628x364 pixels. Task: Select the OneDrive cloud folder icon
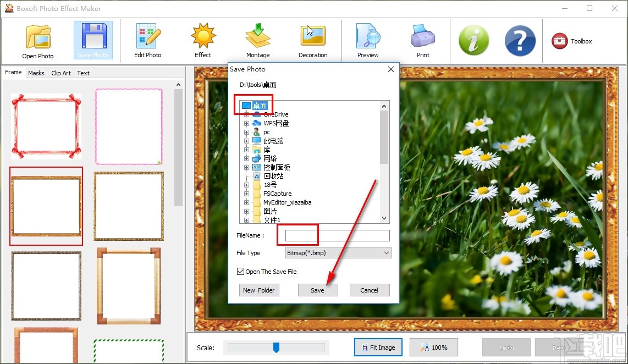coord(257,114)
